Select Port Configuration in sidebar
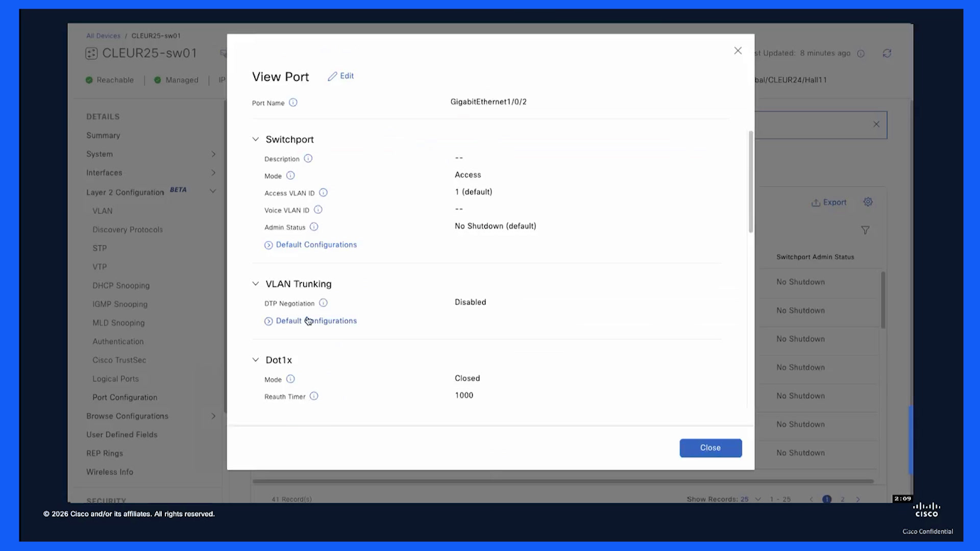The height and width of the screenshot is (551, 980). [125, 397]
